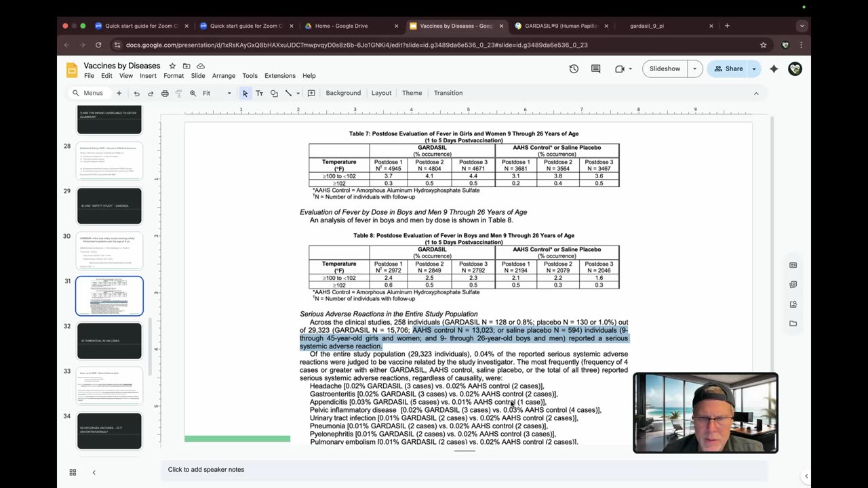
Task: Star the Vaccines by Diseases presentation
Action: pos(172,66)
